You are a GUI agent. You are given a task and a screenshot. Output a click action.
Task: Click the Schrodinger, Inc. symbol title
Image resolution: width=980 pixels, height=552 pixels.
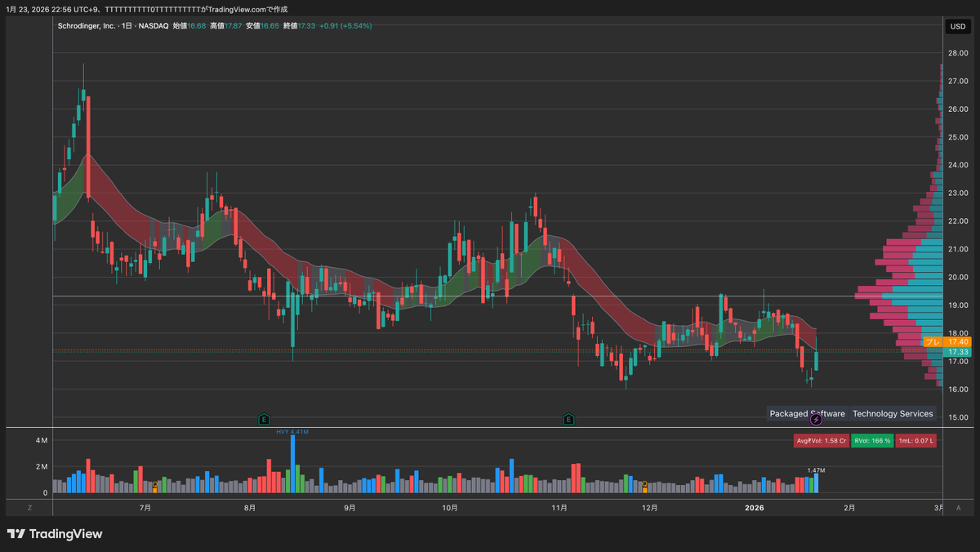[x=87, y=26]
